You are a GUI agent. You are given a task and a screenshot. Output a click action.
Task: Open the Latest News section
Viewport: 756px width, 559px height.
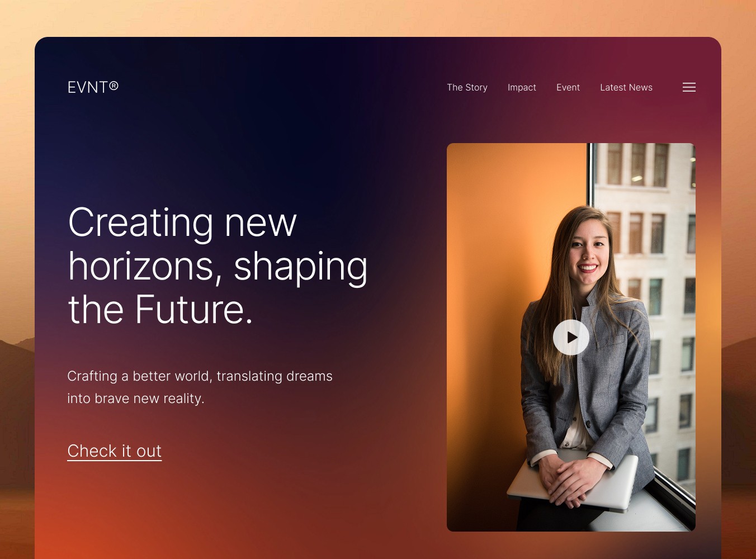626,87
